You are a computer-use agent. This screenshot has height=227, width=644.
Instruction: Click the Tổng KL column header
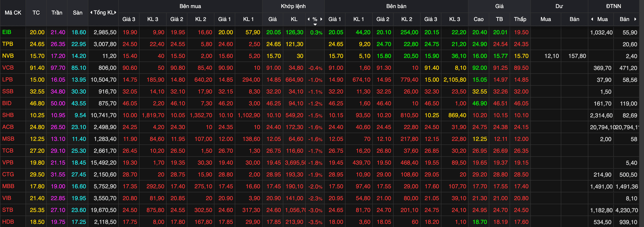[x=104, y=13]
